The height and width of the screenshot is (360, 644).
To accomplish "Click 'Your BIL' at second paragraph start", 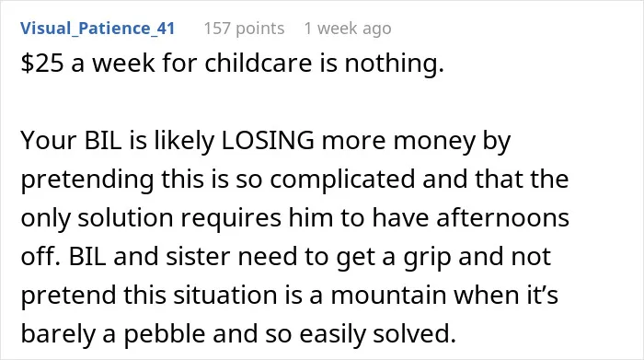I will (72, 140).
